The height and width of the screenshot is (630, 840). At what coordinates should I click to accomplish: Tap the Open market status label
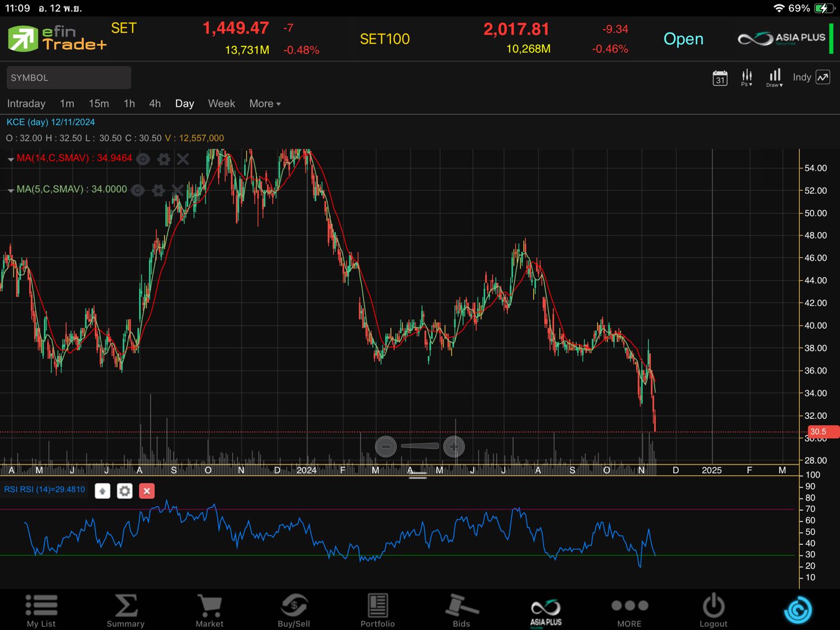pos(683,39)
